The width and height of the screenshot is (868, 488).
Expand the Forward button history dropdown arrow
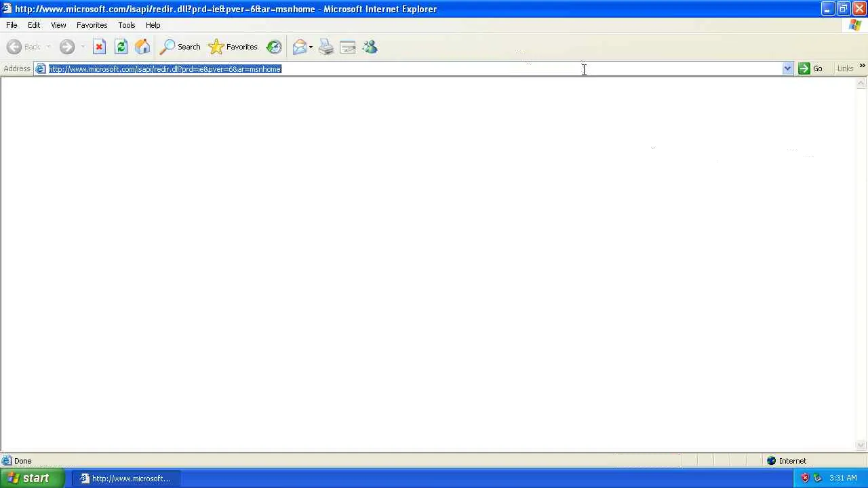(83, 47)
